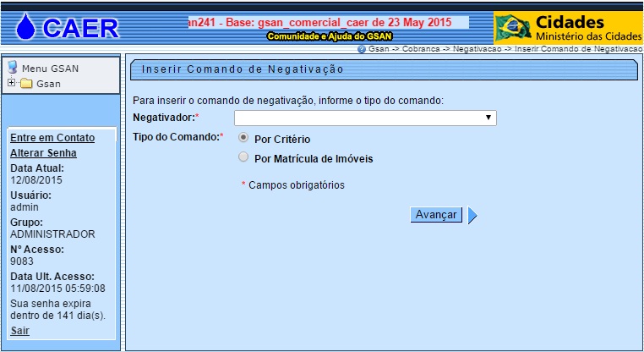Click the Nº Acesso value 9083
This screenshot has width=644, height=352.
coord(22,261)
